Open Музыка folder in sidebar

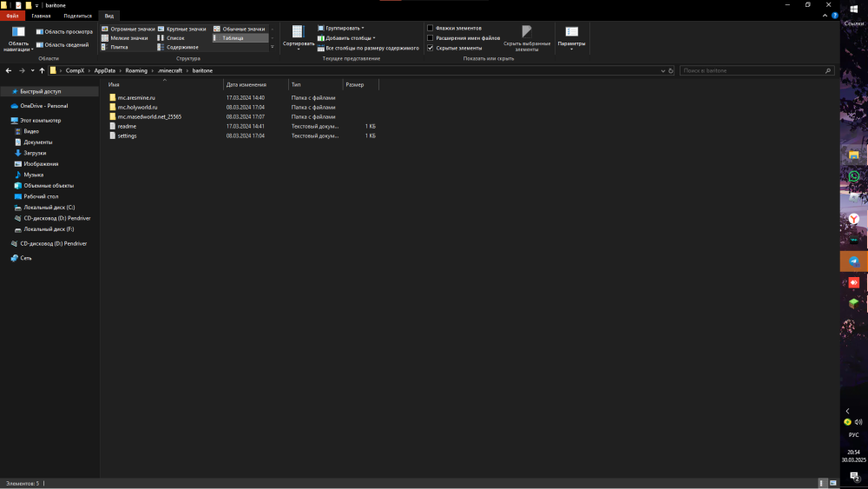tap(33, 175)
